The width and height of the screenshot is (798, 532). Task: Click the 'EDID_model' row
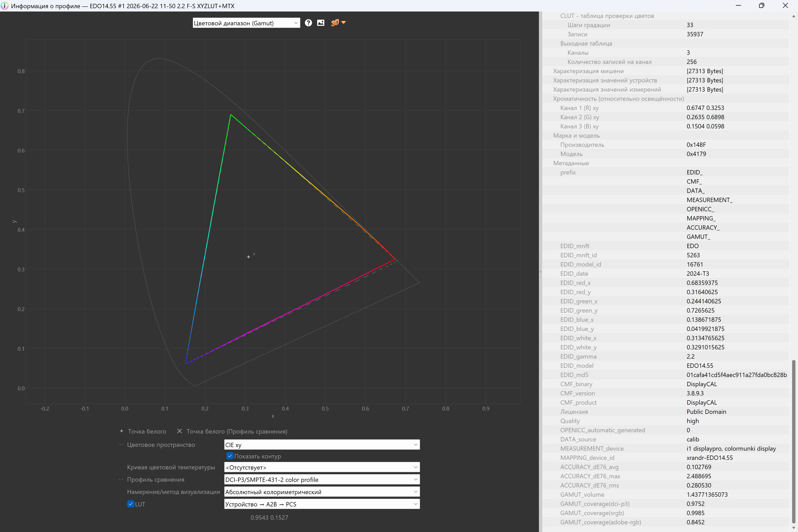666,365
